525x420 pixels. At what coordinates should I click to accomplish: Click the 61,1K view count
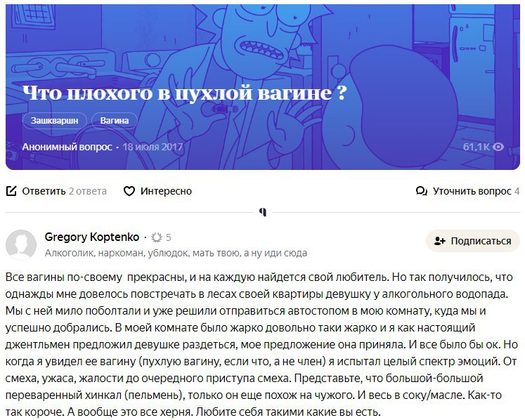tap(476, 147)
